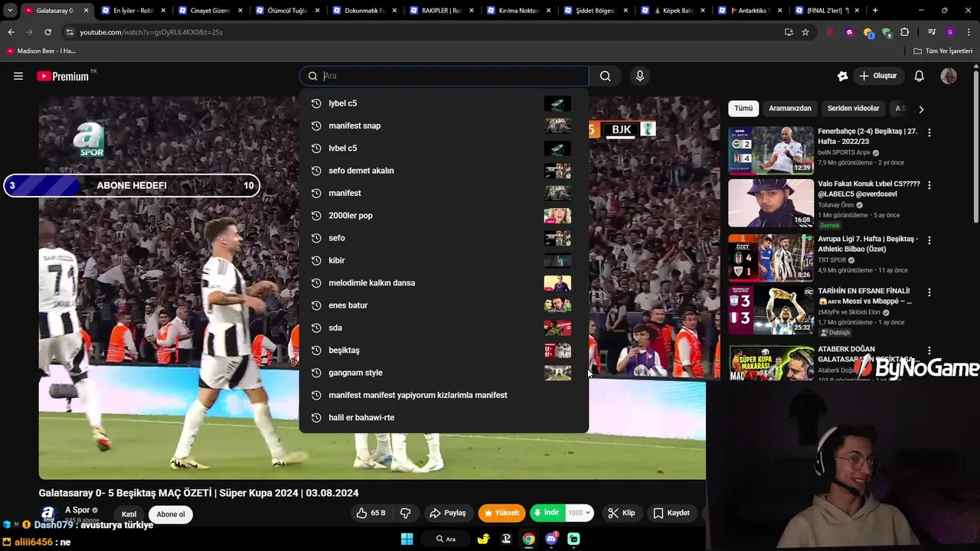Switch to the Köpek Balığı browser tab
This screenshot has height=551, width=980.
(x=671, y=11)
